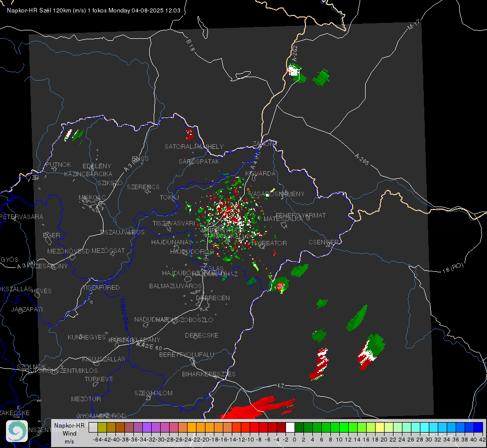Click the TISZAVASVÁRI label
The height and width of the screenshot is (448, 487).
point(174,223)
